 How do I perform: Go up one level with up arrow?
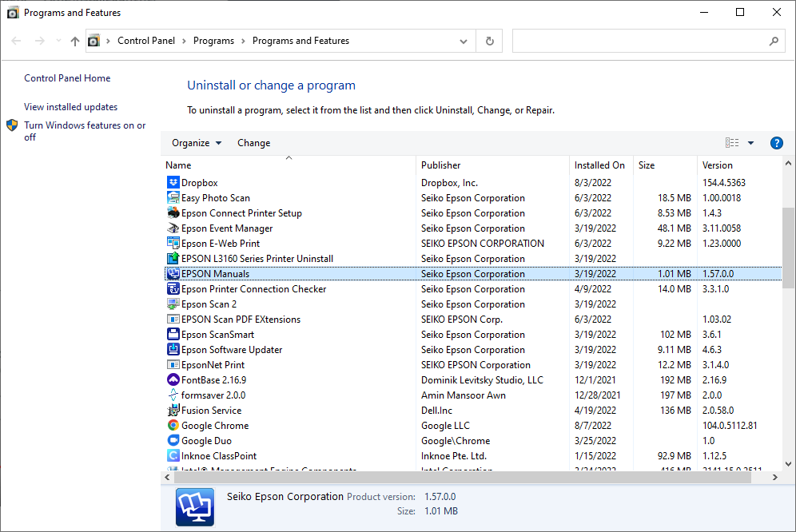coord(75,41)
